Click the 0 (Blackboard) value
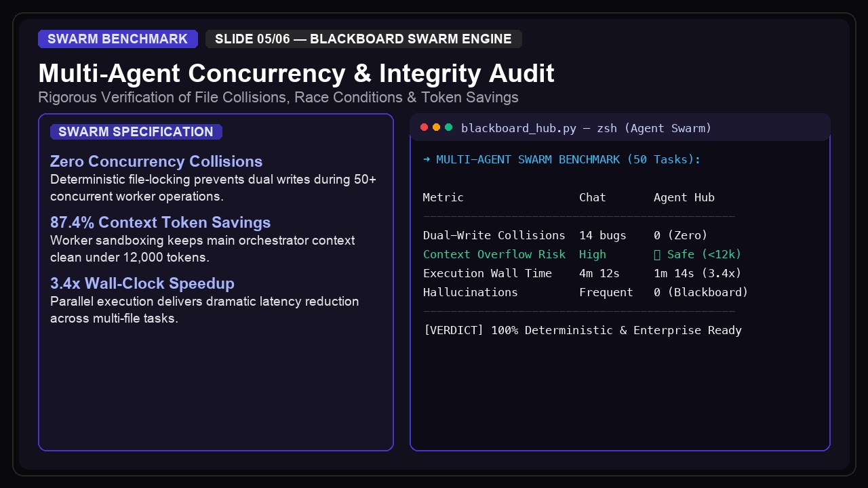This screenshot has height=488, width=868. pos(701,292)
